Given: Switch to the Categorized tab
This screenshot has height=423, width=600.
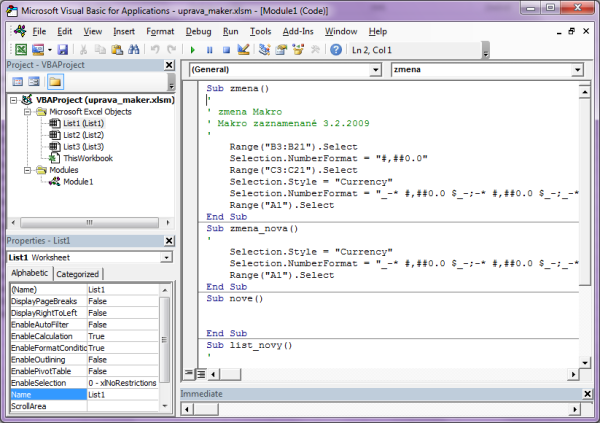Looking at the screenshot, I should [x=78, y=274].
